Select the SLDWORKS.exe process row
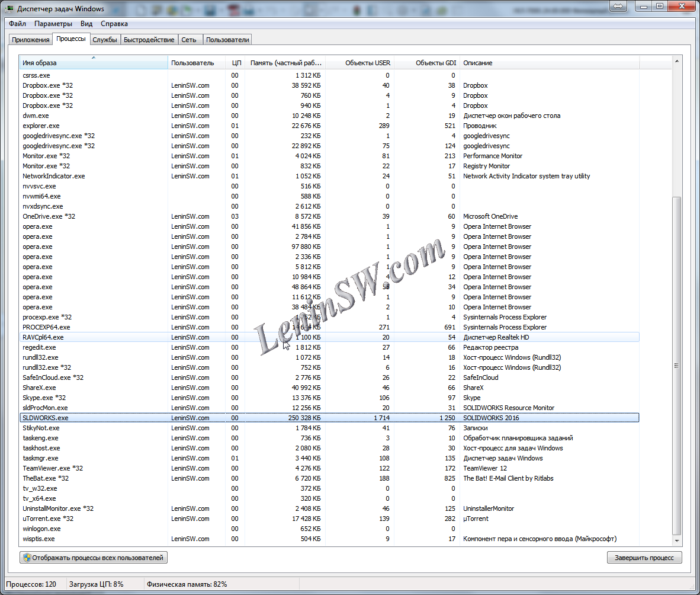Screen dimensions: 700x595 coord(178,417)
